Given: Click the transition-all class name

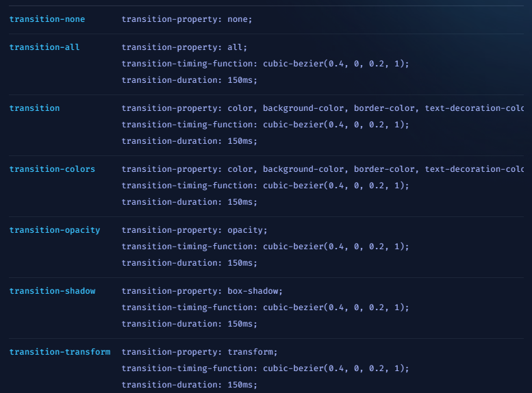Looking at the screenshot, I should tap(45, 47).
